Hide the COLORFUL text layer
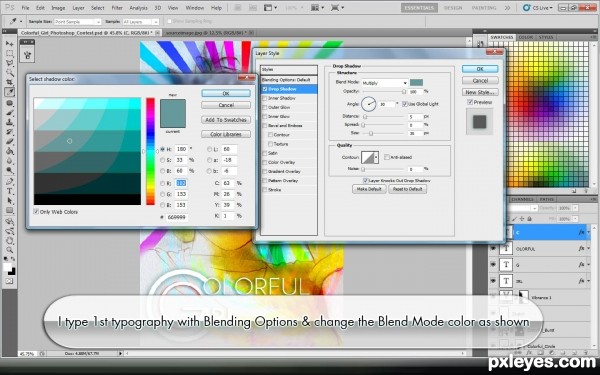 click(493, 248)
